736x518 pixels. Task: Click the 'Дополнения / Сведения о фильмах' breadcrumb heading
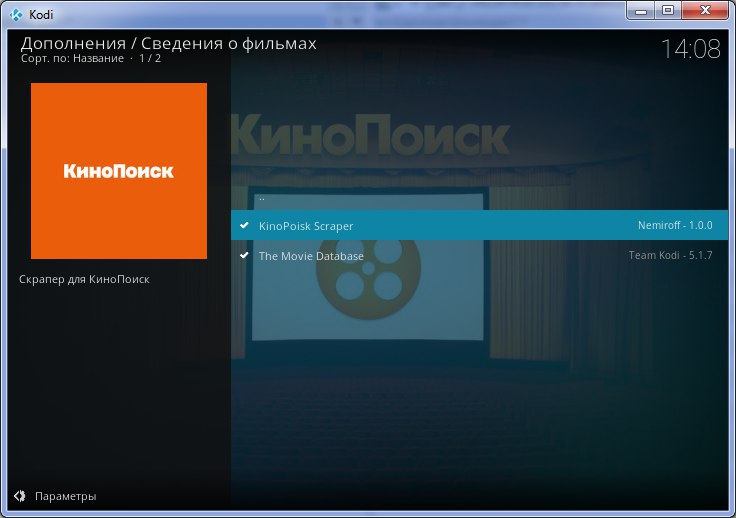pyautogui.click(x=169, y=43)
